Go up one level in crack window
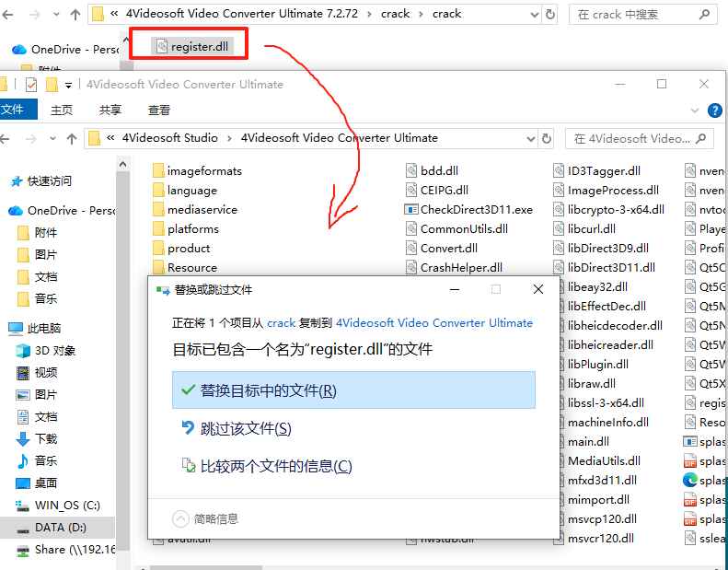The width and height of the screenshot is (728, 570). (x=75, y=15)
